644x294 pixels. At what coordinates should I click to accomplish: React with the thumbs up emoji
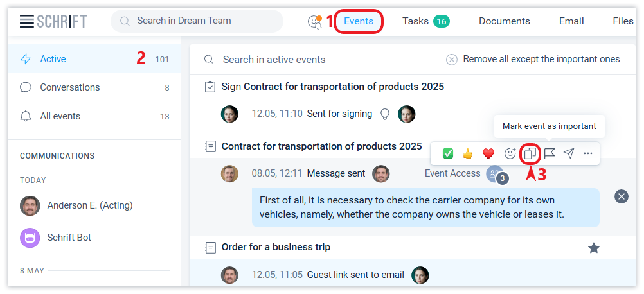468,153
